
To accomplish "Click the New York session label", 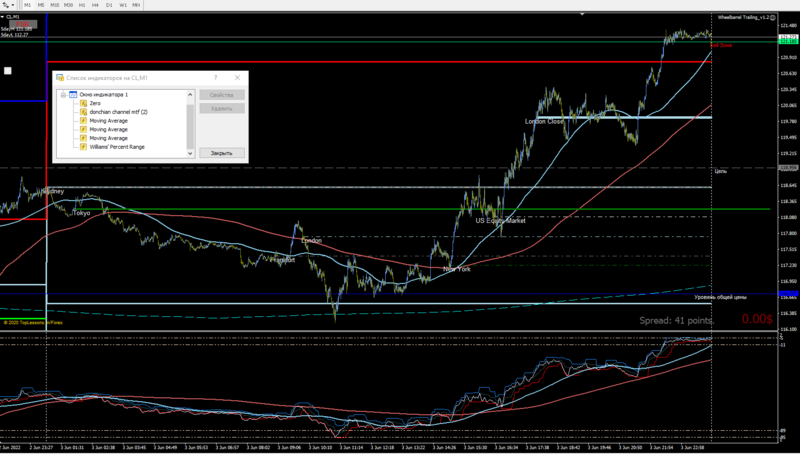I will [x=457, y=269].
